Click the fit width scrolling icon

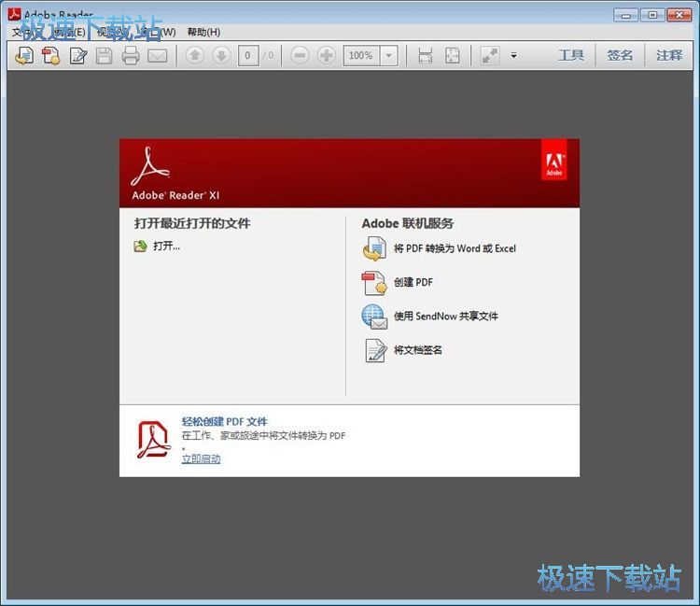[x=425, y=56]
